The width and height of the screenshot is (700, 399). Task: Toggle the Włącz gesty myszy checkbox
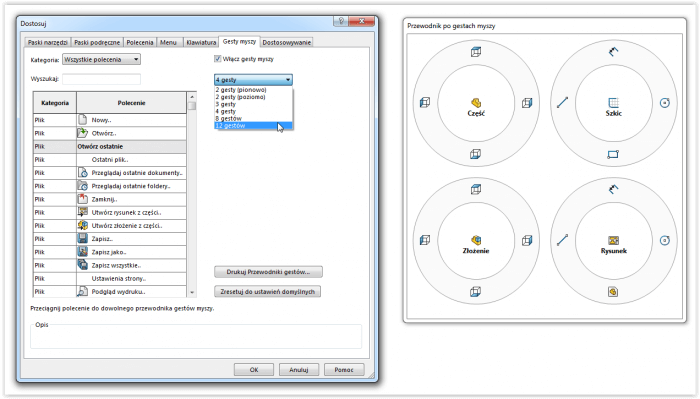[x=218, y=58]
